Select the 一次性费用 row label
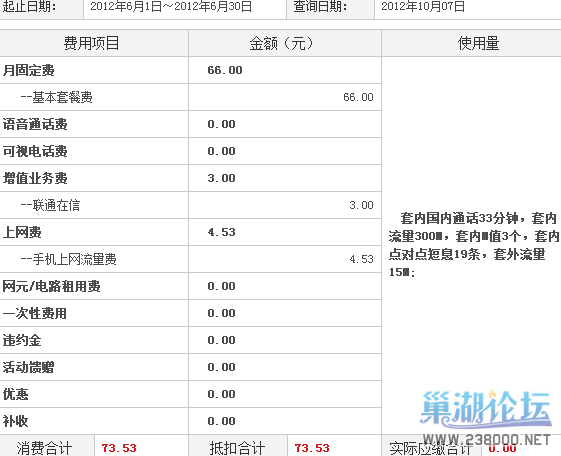The image size is (561, 456). [35, 313]
